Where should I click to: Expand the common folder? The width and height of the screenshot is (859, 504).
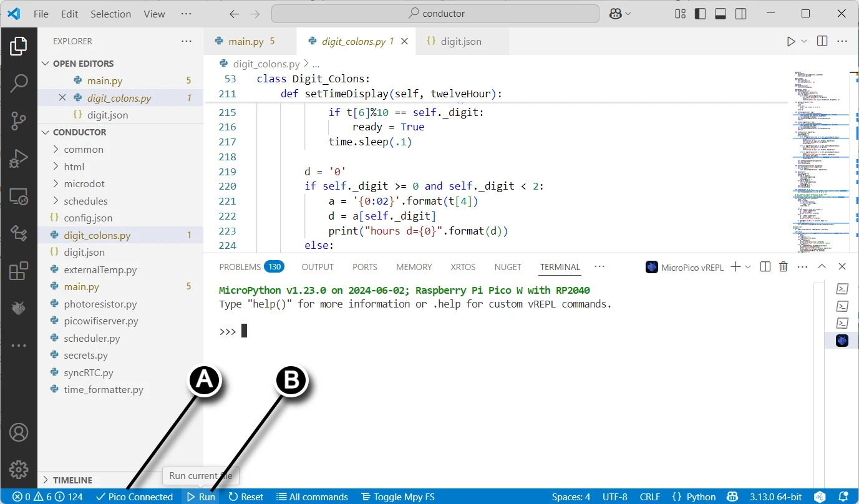pos(84,150)
